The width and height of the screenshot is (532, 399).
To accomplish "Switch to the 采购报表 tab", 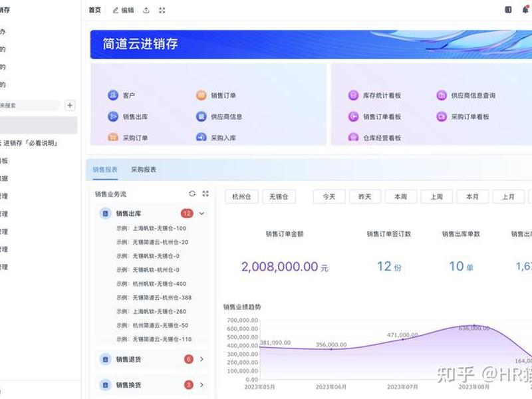I will pos(144,170).
